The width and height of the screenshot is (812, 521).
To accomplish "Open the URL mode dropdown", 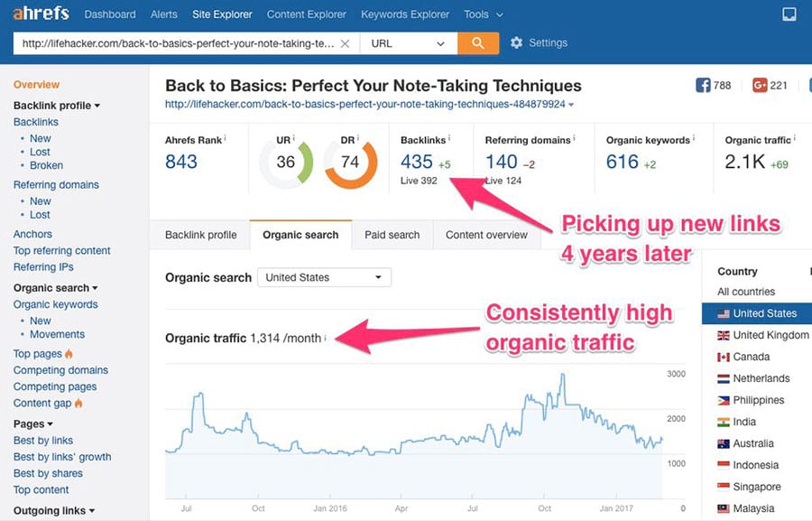I will [x=408, y=43].
